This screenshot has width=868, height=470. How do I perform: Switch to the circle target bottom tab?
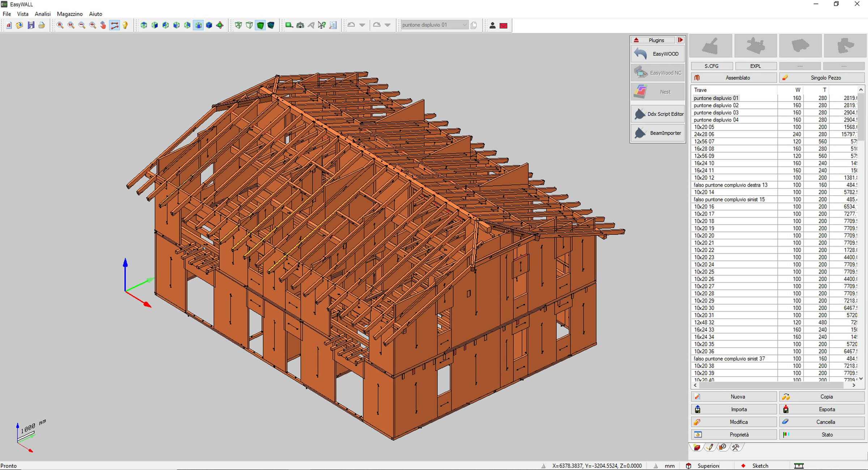coord(723,448)
